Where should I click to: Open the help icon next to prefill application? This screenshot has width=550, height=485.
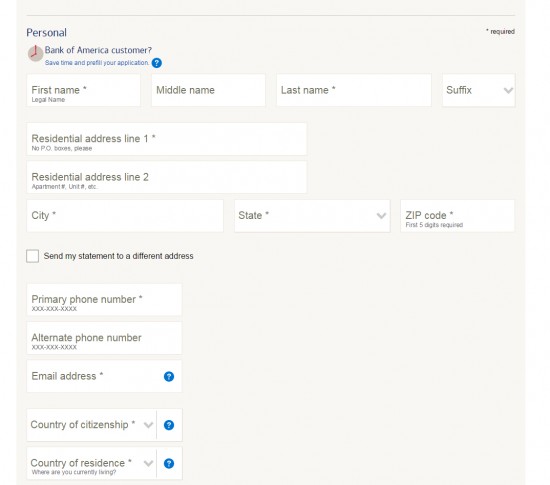[157, 63]
